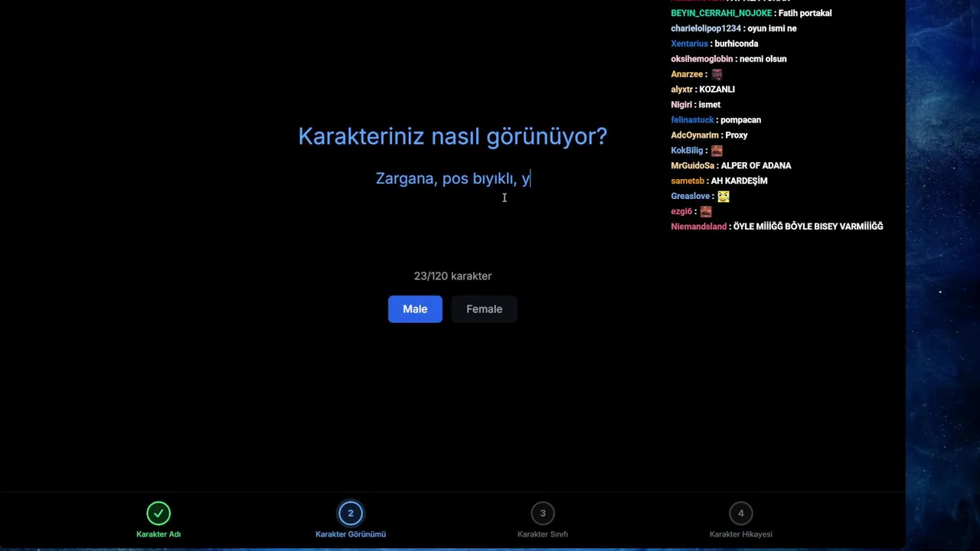Click the emote in KokBilig's message

[717, 151]
